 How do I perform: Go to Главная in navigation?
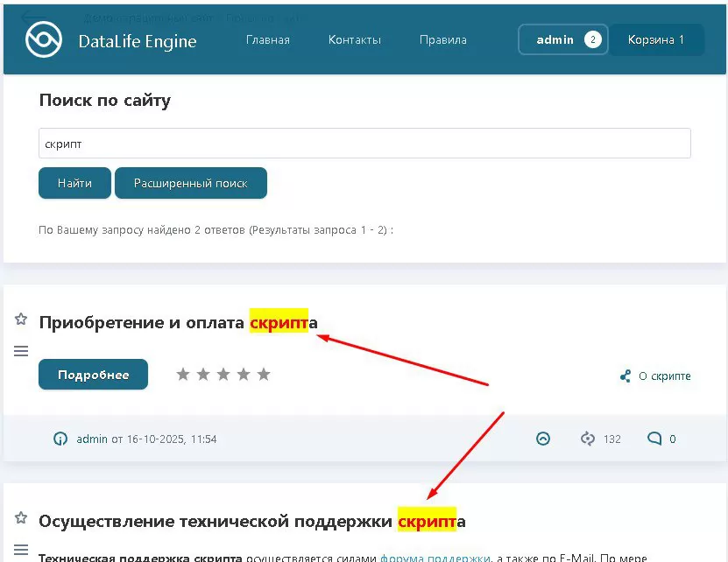(x=267, y=40)
